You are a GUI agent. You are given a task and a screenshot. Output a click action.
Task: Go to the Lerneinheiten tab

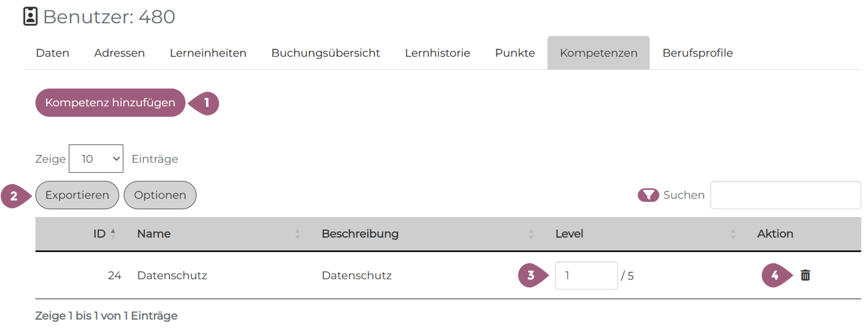point(208,53)
